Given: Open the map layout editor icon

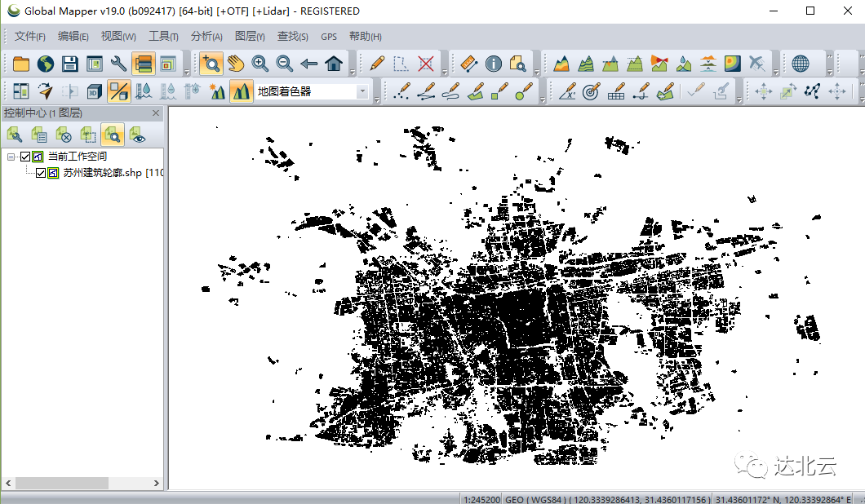Looking at the screenshot, I should tap(95, 64).
